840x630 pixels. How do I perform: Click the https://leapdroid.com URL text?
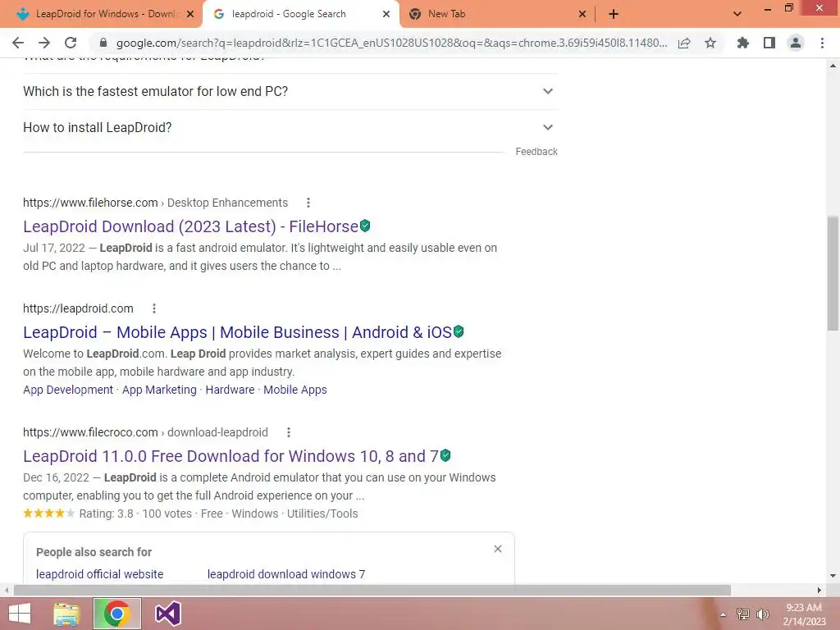click(78, 308)
